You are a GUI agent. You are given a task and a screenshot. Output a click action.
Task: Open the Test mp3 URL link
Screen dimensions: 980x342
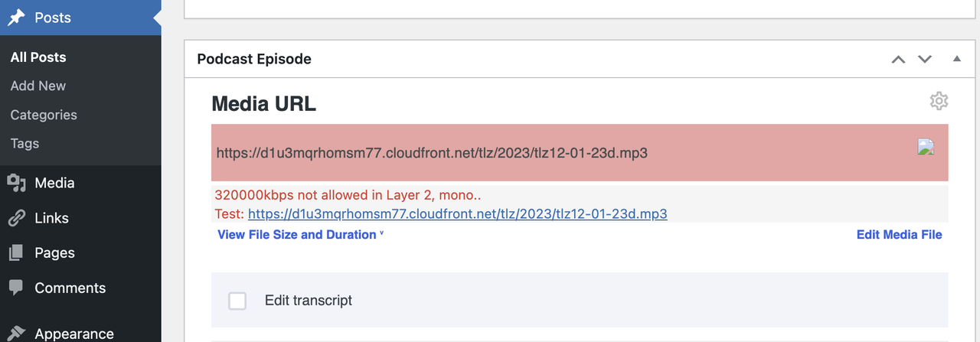click(x=458, y=214)
